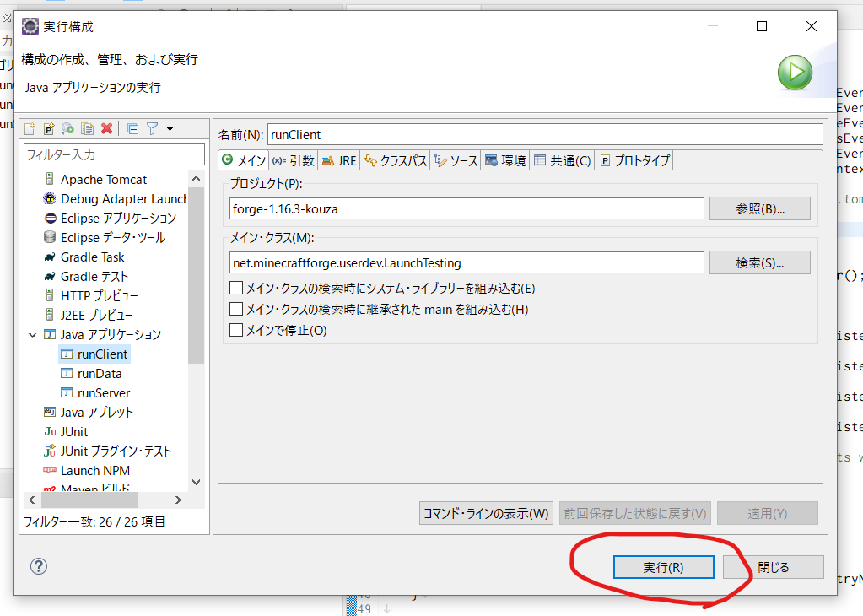Image resolution: width=863 pixels, height=616 pixels.
Task: Collapse the Java アプリケーション tree node
Action: (x=32, y=335)
